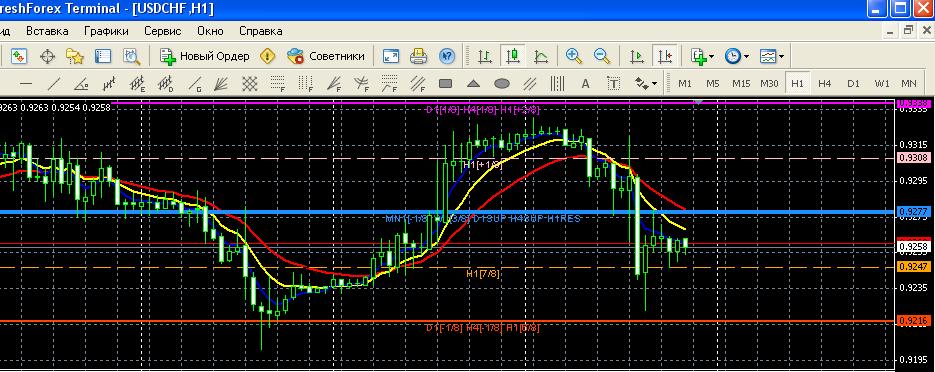
Task: Select the standard deviation channel (D)
Action: (165, 83)
